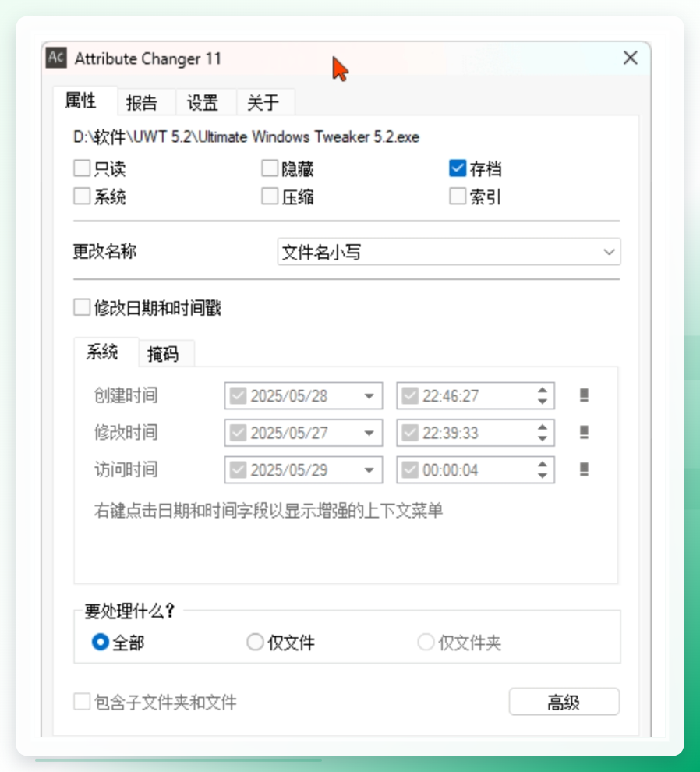Click the 22:46:27 creation time field
This screenshot has height=772, width=700.
click(x=476, y=396)
